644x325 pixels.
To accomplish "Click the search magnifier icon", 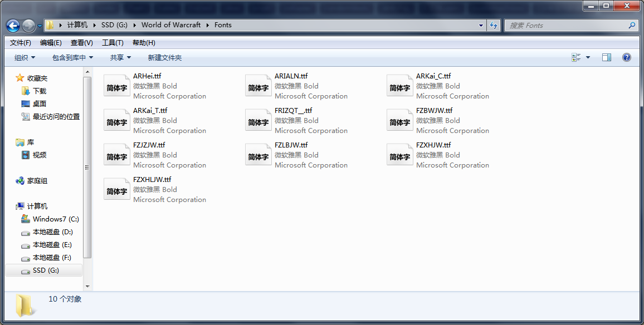I will click(632, 25).
